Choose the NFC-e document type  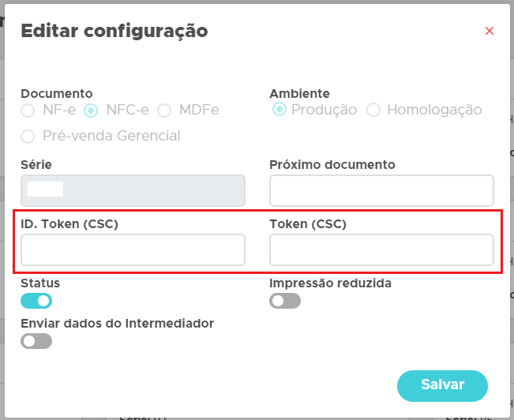pos(92,111)
